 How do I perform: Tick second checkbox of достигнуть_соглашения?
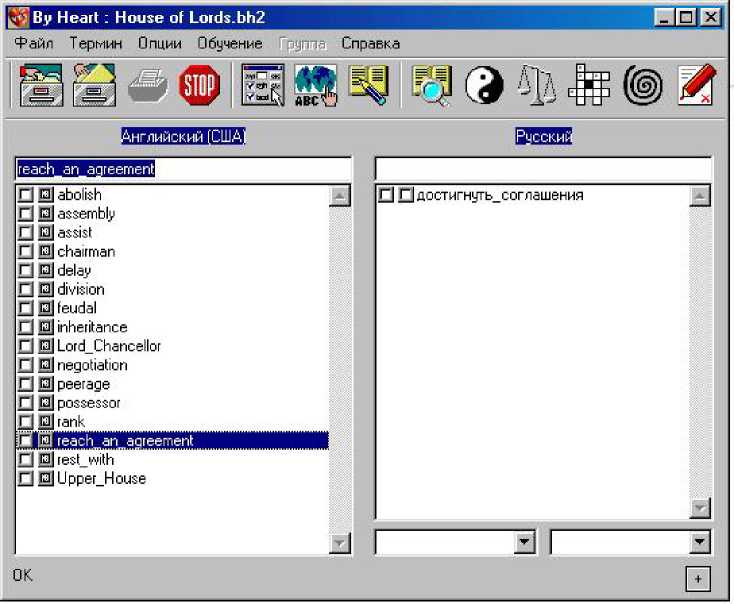(x=406, y=195)
